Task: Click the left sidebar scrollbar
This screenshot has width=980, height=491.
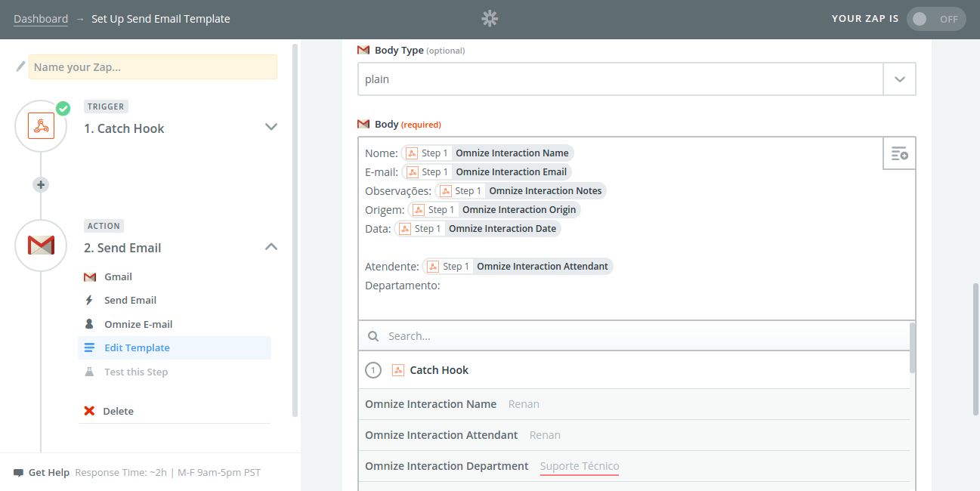Action: pos(295,230)
